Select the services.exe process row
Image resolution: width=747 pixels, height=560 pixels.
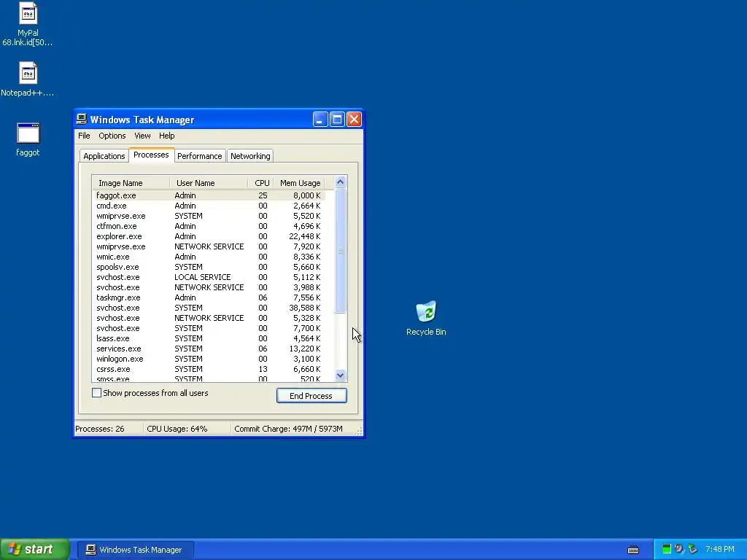(209, 349)
